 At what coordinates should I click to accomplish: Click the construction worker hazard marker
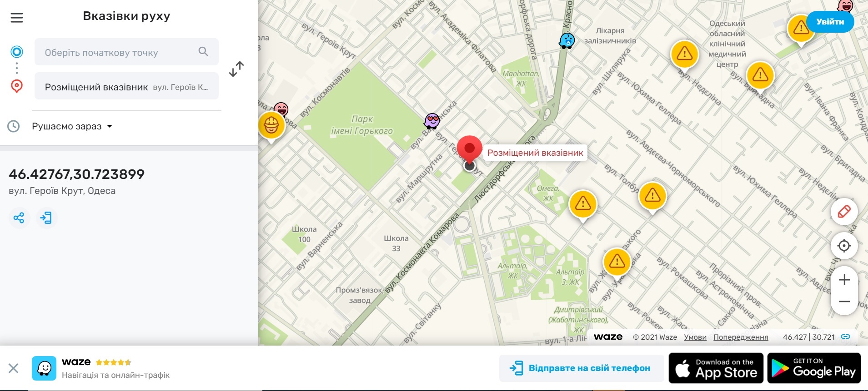pyautogui.click(x=271, y=125)
